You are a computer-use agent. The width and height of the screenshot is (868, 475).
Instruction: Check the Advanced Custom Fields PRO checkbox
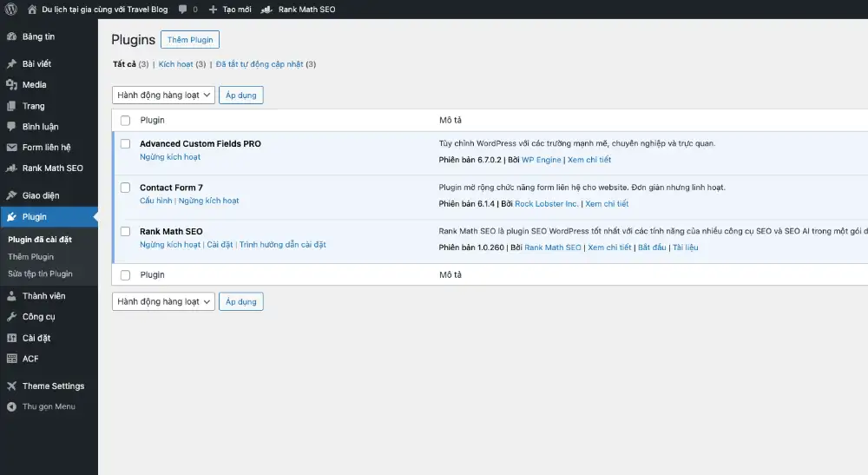point(126,144)
